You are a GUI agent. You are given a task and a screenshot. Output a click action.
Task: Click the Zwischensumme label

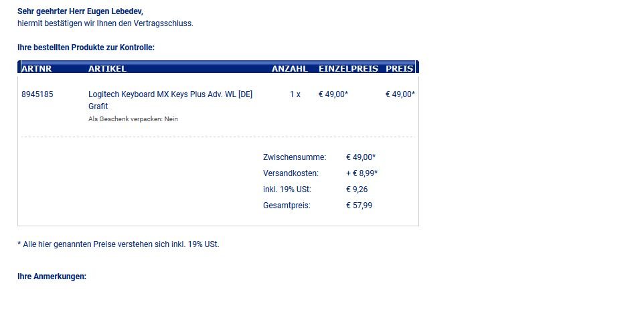pos(295,157)
